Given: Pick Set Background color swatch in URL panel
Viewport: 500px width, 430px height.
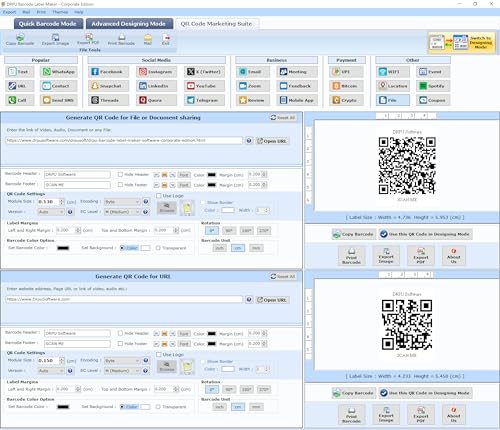Looking at the screenshot, I should click(145, 407).
